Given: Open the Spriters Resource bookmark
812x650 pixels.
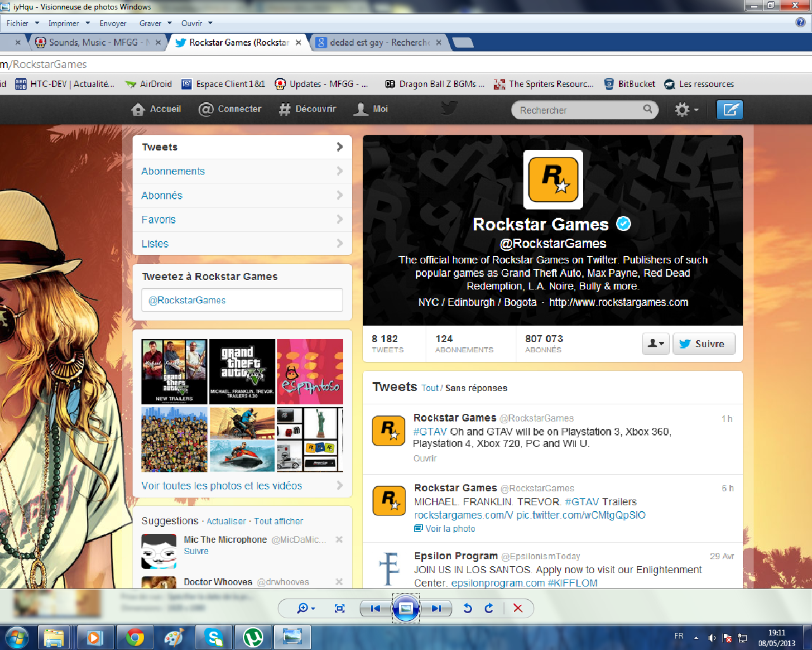Looking at the screenshot, I should [x=544, y=84].
